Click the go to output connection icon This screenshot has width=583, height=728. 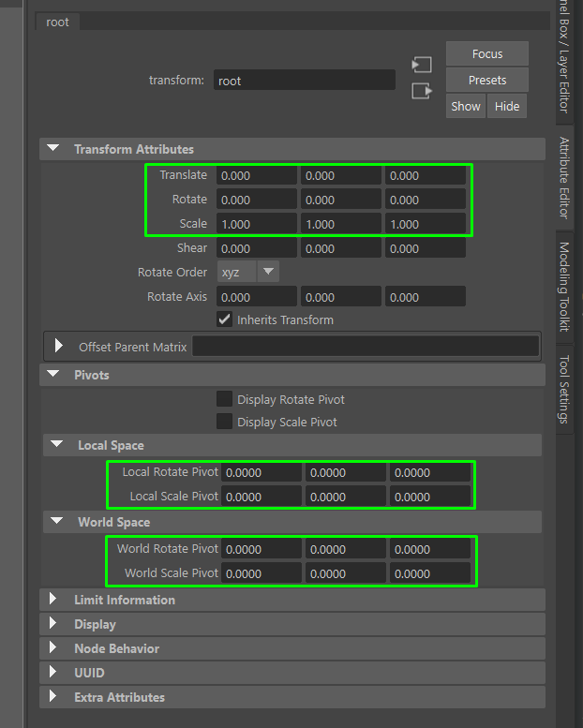(422, 91)
